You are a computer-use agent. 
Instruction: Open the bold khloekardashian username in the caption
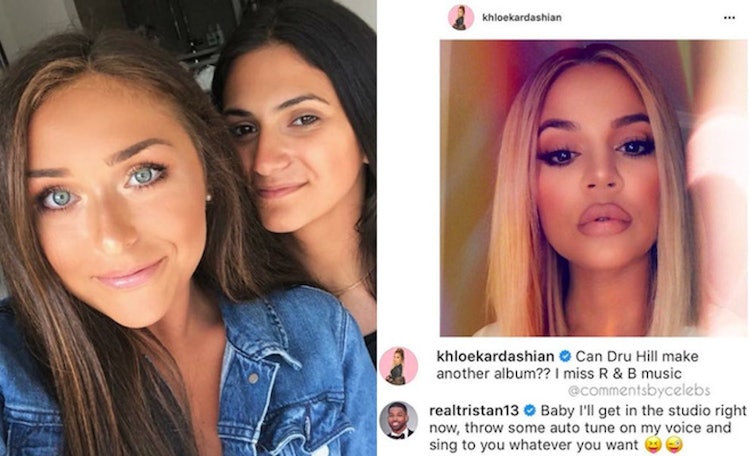tap(496, 356)
